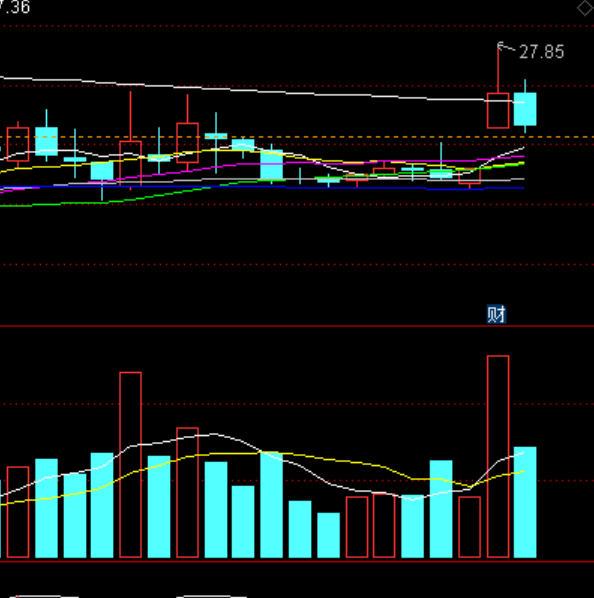This screenshot has width=594, height=598.
Task: Select the tallest red volume bar
Action: point(498,457)
